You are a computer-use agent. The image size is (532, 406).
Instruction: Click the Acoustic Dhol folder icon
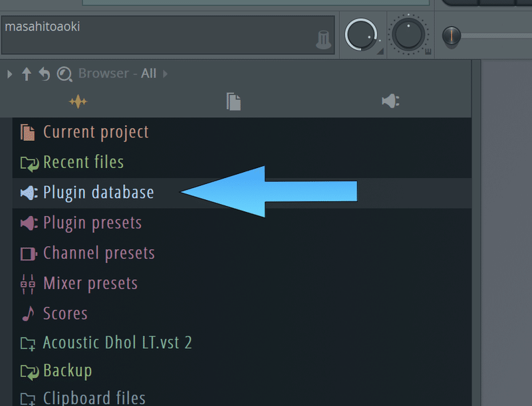28,344
